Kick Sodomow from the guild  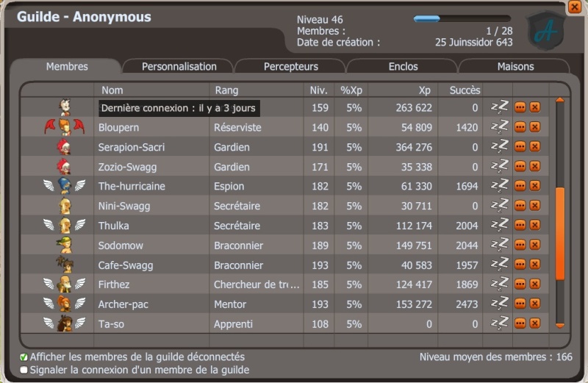pos(535,245)
